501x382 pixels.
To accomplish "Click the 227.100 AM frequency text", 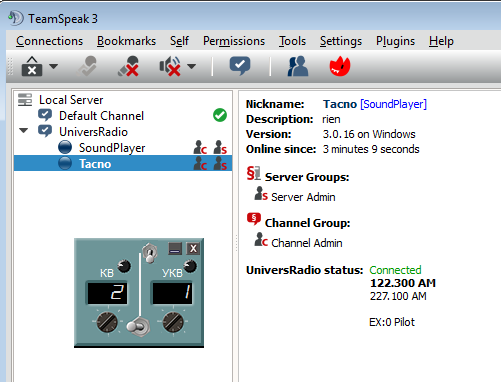I will point(398,296).
